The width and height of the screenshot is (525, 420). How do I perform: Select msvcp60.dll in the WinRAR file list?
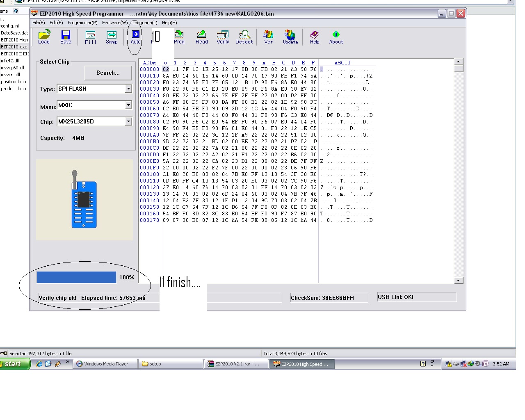pyautogui.click(x=12, y=68)
